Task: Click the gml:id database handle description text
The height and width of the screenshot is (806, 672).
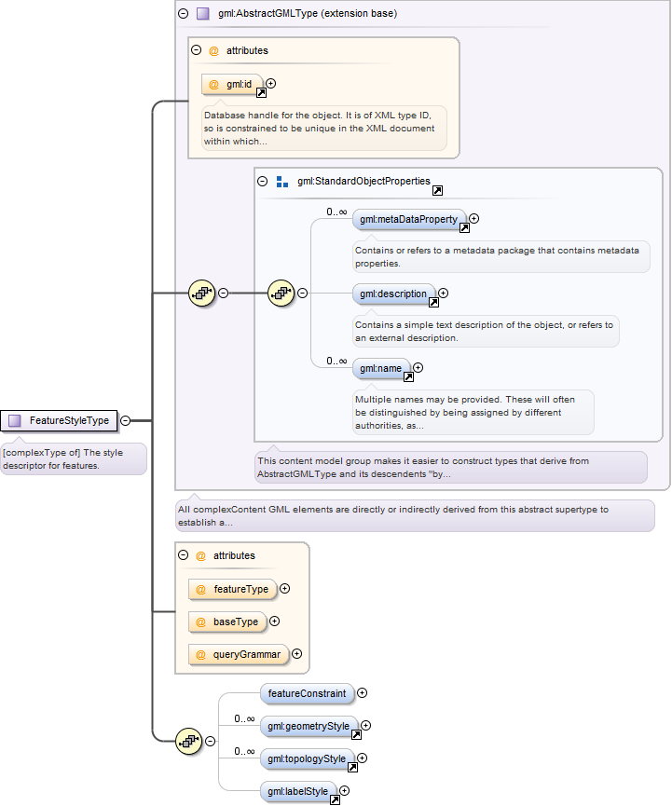Action: 324,129
